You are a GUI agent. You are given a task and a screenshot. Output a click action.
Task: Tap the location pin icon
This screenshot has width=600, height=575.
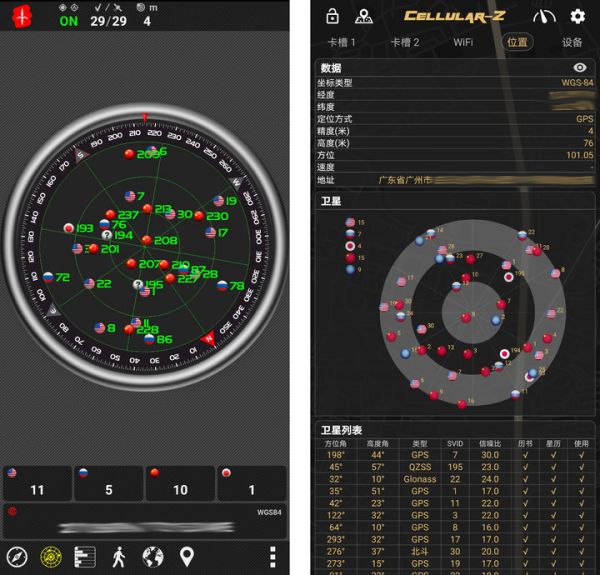(187, 556)
